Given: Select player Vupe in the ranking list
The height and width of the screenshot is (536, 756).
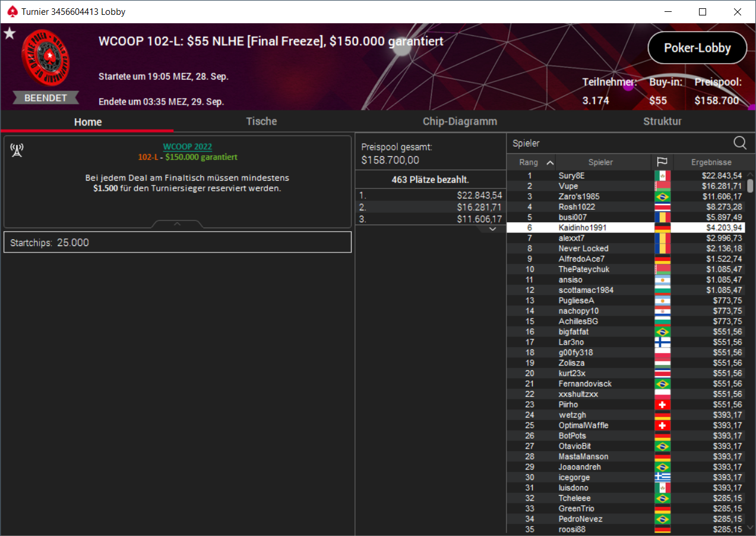Looking at the screenshot, I should point(568,186).
